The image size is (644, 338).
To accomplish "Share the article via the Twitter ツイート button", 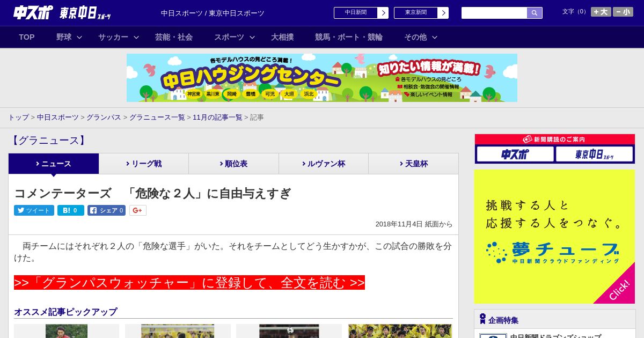I will (34, 210).
